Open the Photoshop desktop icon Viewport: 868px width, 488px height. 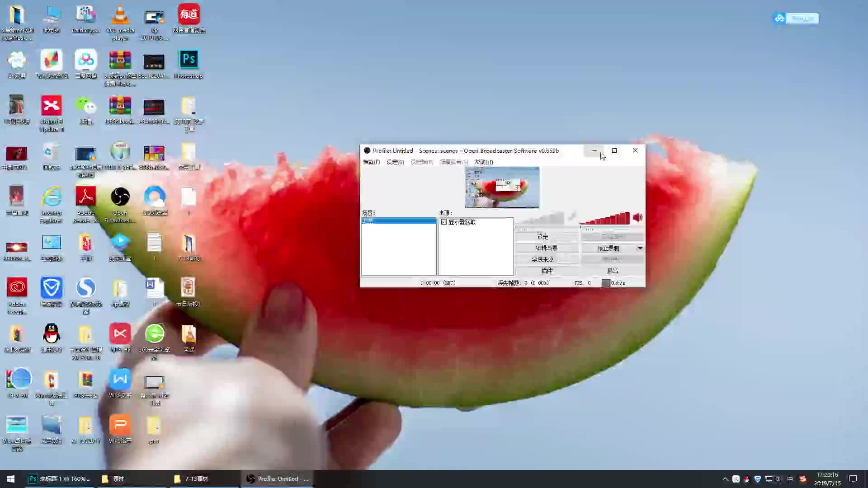(189, 65)
